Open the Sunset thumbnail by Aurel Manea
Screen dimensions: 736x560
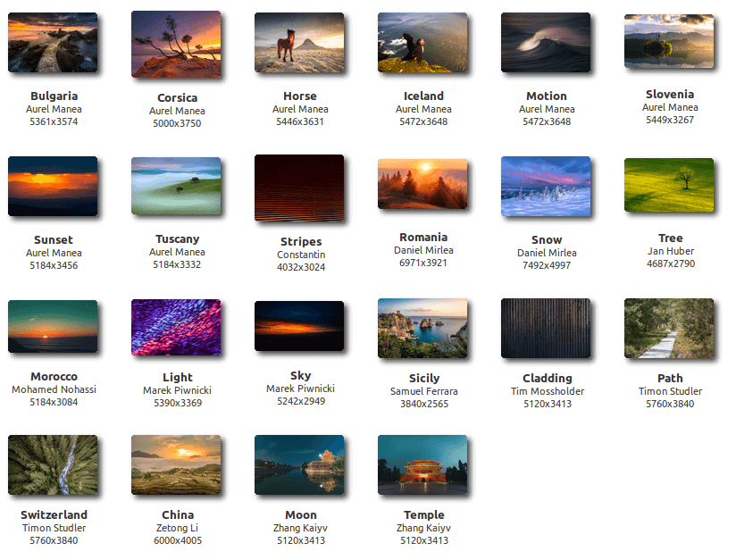click(54, 187)
